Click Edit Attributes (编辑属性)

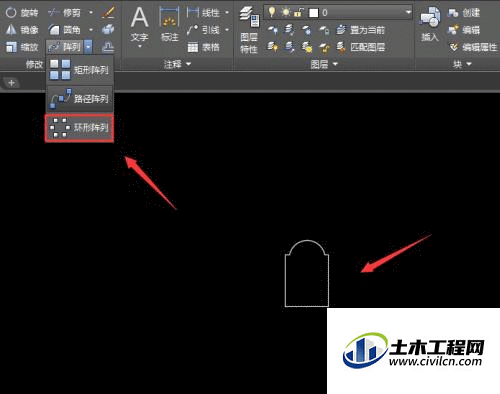(x=473, y=47)
